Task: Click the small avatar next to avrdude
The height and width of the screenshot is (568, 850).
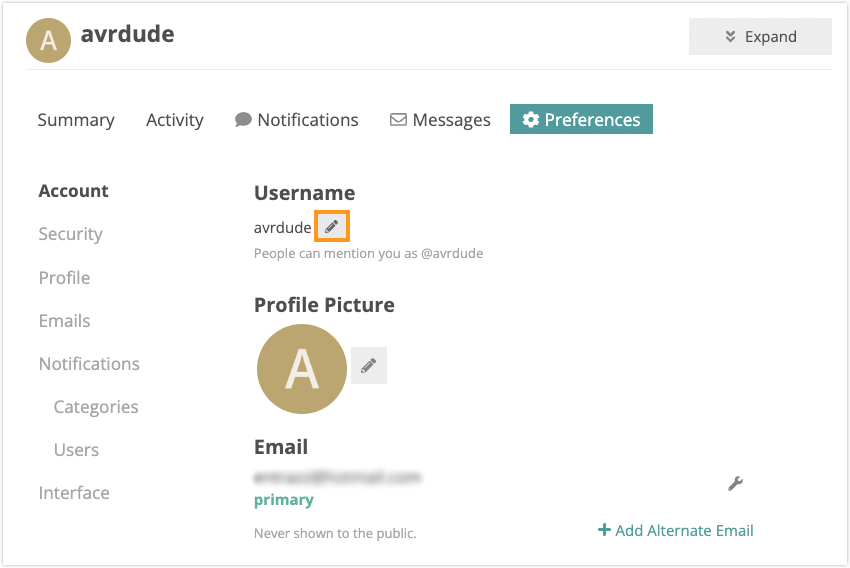Action: (x=48, y=40)
